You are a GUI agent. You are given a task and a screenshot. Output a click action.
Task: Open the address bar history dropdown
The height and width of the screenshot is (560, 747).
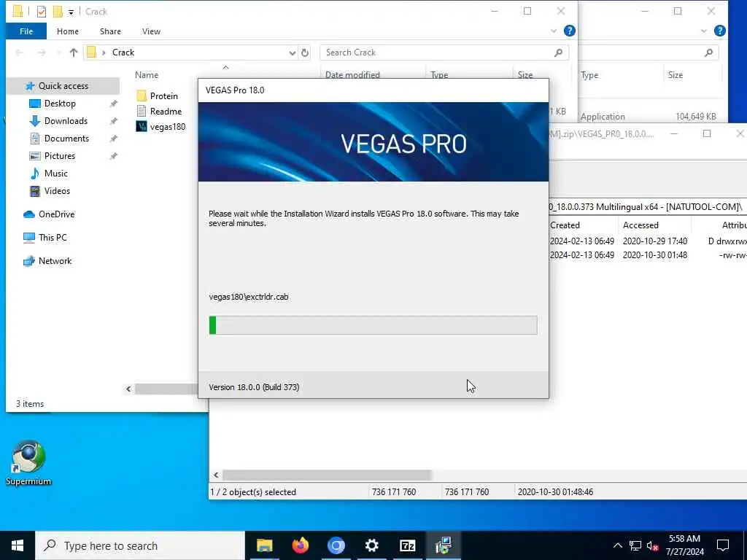click(x=292, y=52)
